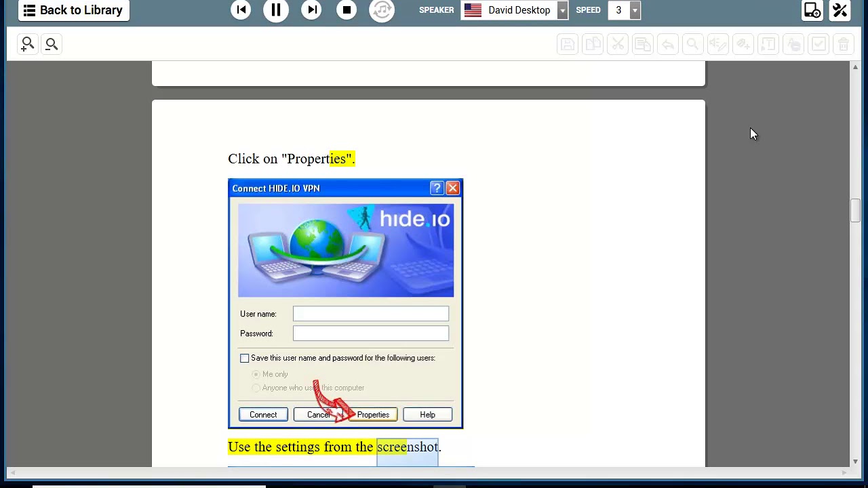This screenshot has height=488, width=868.
Task: Click the text 'Click on "Properties".'
Action: [292, 159]
